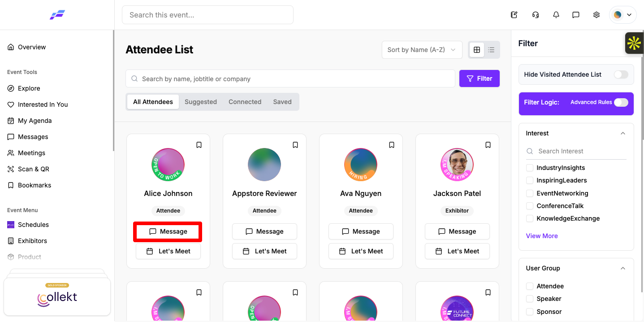Click the app logo in top-left
644x322 pixels.
coord(57,15)
